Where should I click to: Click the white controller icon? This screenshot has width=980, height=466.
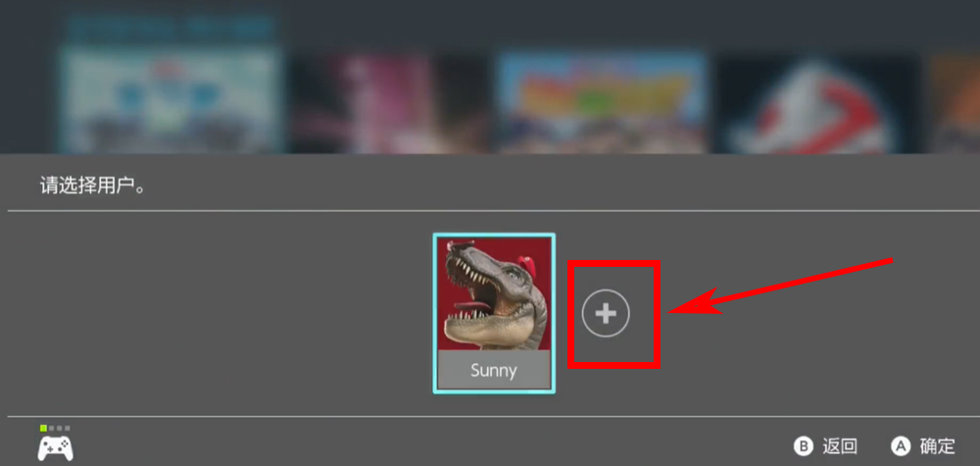(56, 448)
